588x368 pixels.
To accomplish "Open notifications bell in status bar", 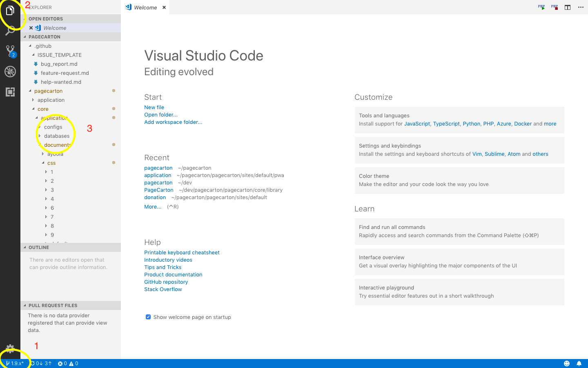I will 579,364.
